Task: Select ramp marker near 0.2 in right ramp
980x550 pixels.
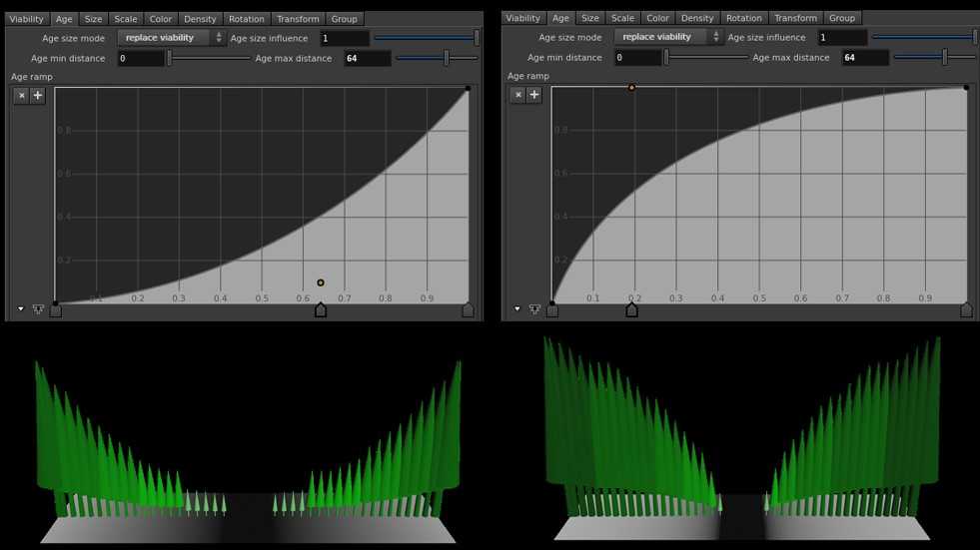Action: 632,309
